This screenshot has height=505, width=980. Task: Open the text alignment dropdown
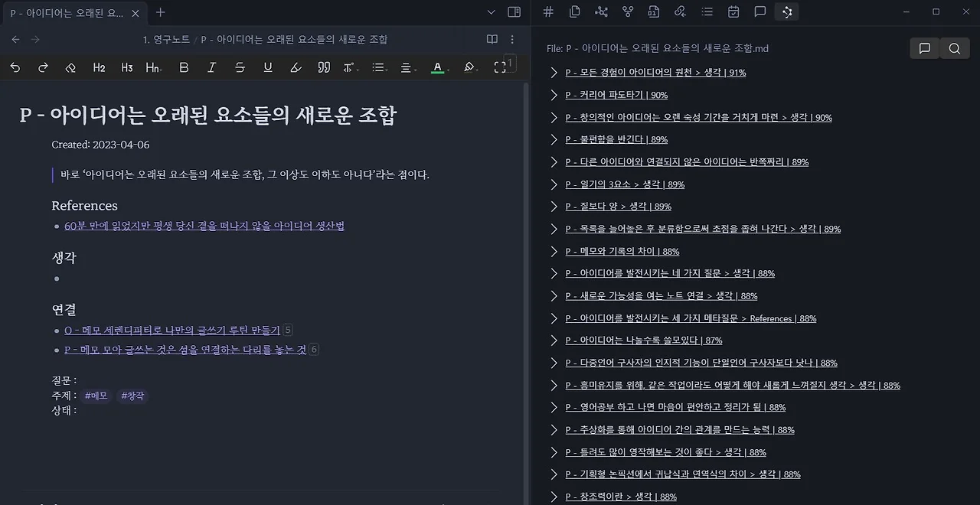tap(407, 67)
